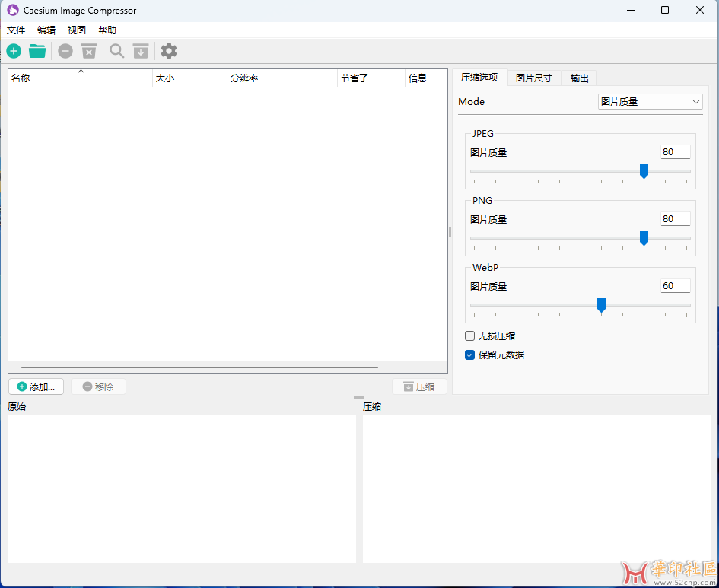
Task: Minimize the Caesium window
Action: coord(631,10)
